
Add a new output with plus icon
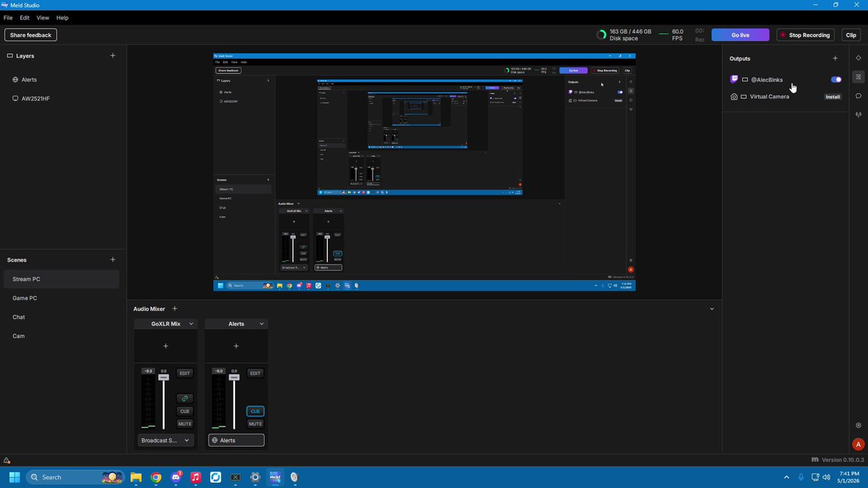[835, 59]
